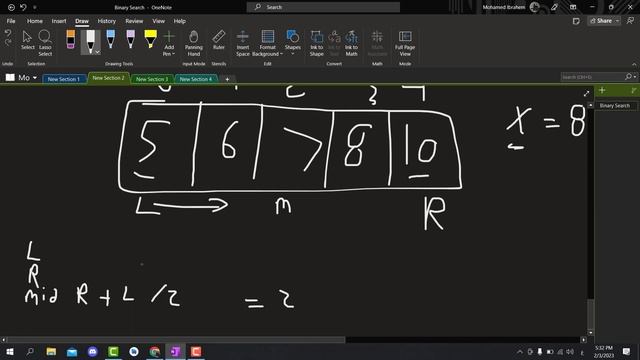Viewport: 640px width, 360px height.
Task: Open white pen options dropdown arrow
Action: 97,52
